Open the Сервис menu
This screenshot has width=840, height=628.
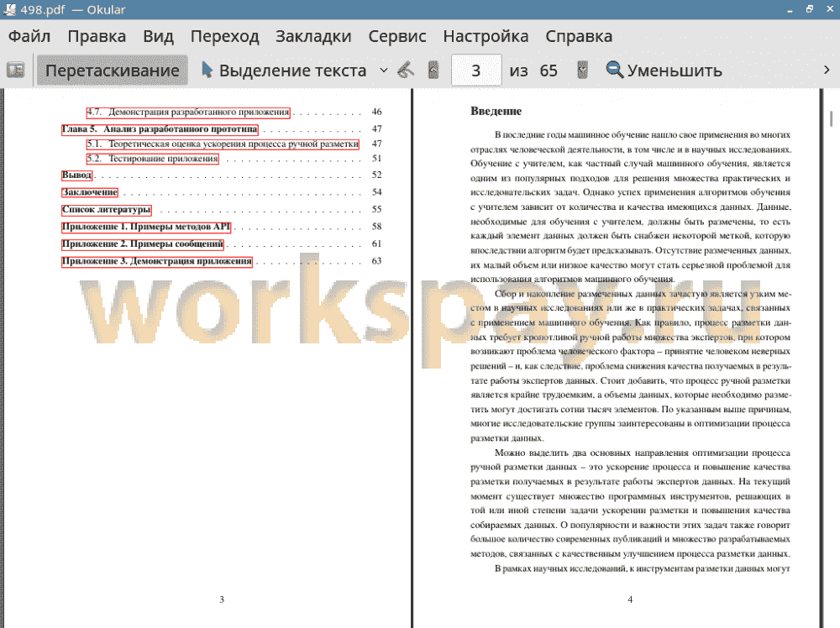(397, 36)
